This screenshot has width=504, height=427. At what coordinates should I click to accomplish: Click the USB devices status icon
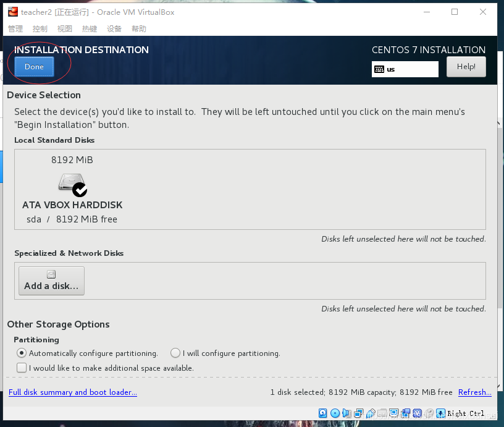[x=371, y=413]
